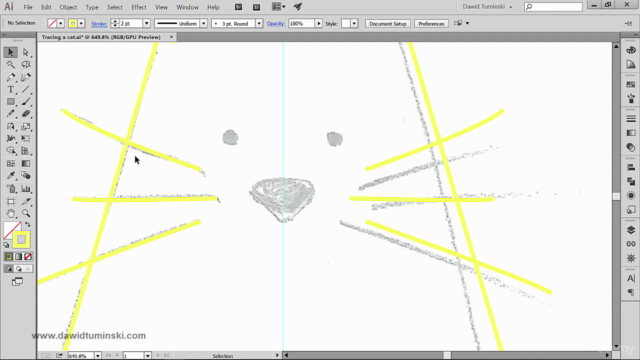Open the File menu

[28, 7]
